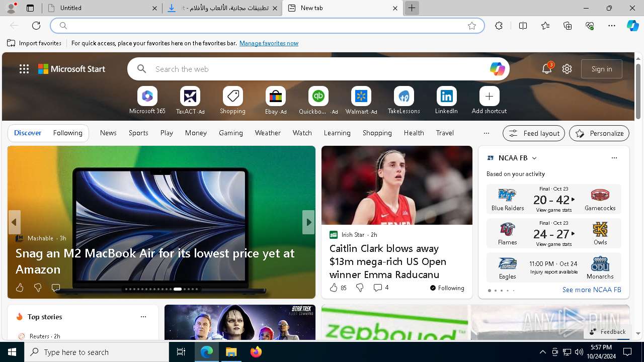Open Task View on taskbar
This screenshot has width=644, height=362.
[x=181, y=352]
